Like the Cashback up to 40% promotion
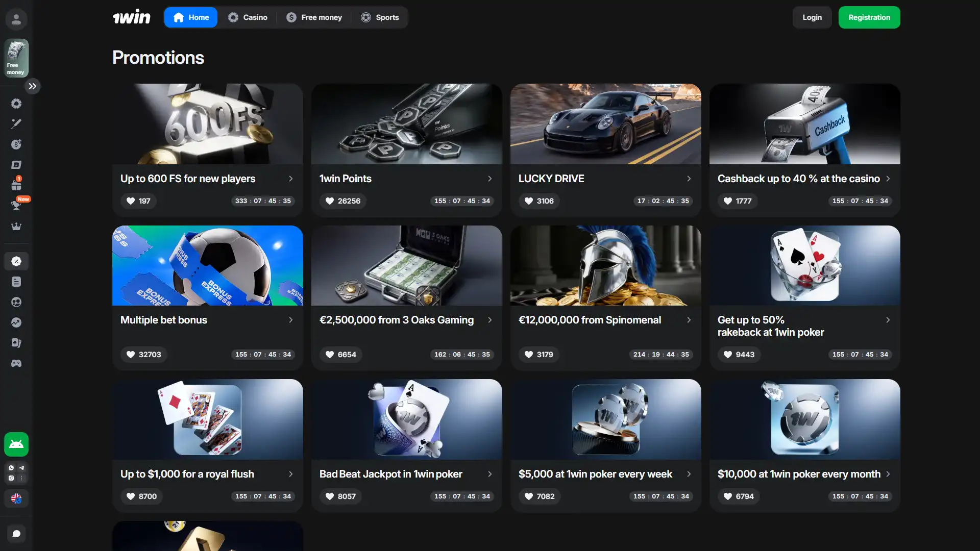Screen dimensions: 980x551 pyautogui.click(x=738, y=201)
